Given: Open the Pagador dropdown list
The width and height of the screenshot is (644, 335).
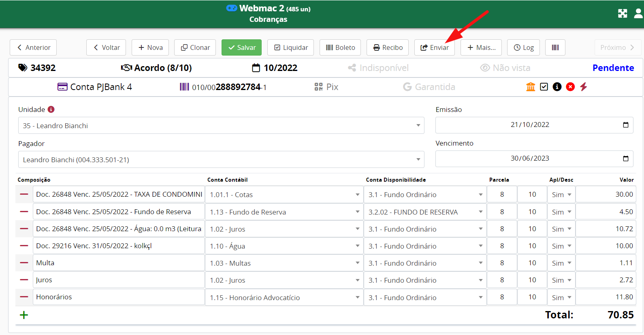Looking at the screenshot, I should 418,160.
